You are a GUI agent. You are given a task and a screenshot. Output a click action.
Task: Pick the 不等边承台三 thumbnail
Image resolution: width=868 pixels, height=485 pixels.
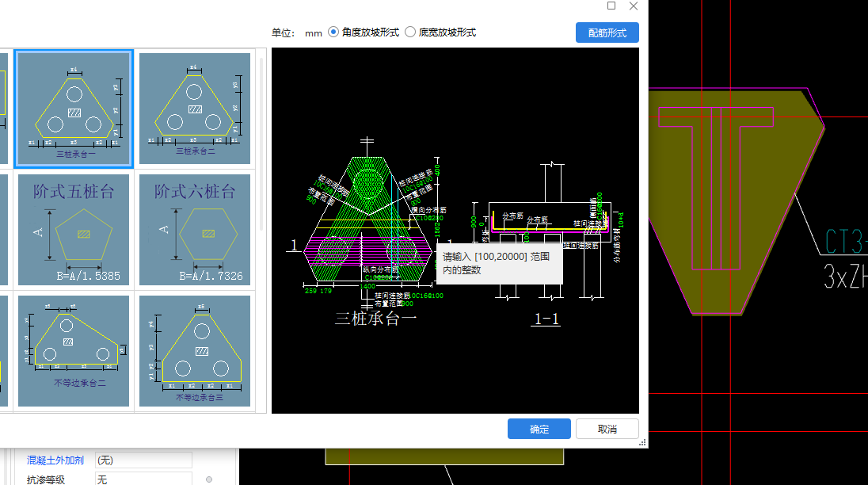point(195,351)
